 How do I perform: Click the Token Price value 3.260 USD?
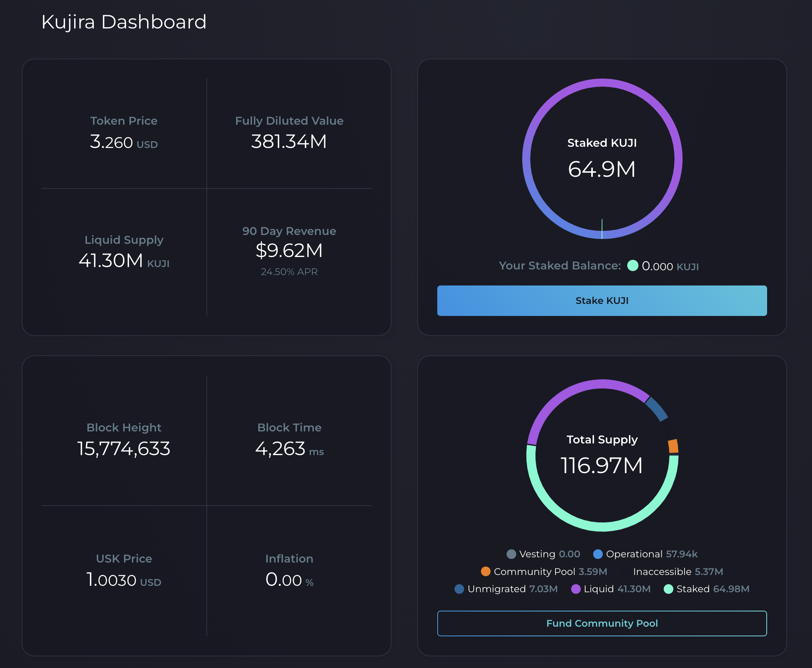(124, 142)
